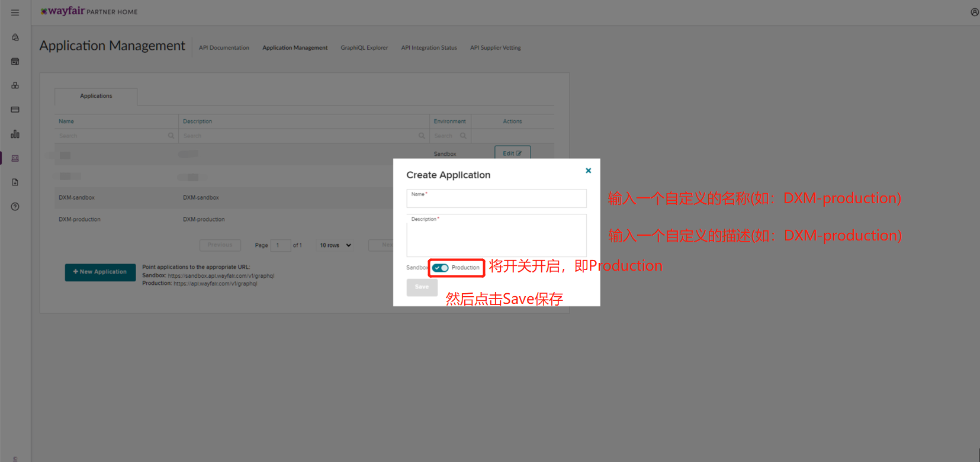Image resolution: width=980 pixels, height=462 pixels.
Task: Select the Applications tab
Action: (96, 96)
